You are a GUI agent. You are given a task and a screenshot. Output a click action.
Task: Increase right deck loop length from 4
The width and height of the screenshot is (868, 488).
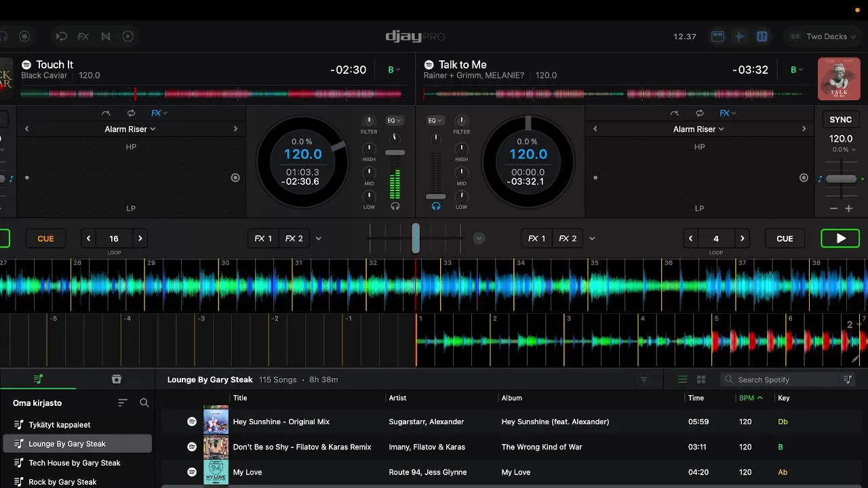click(x=742, y=239)
